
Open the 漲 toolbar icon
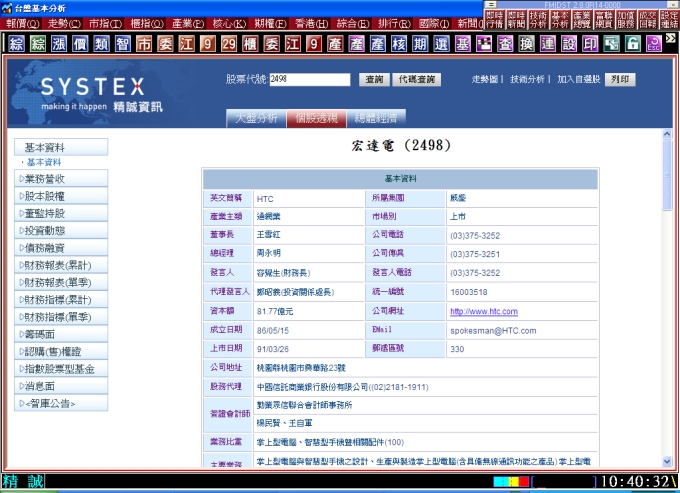point(59,44)
